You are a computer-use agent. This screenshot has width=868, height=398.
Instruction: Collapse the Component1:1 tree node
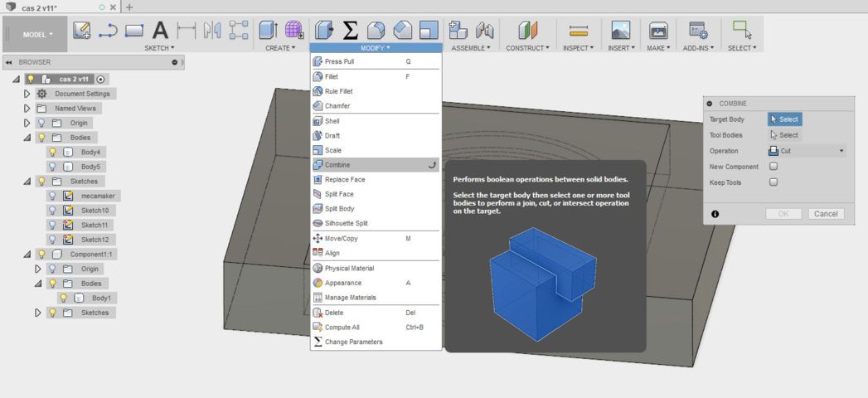[x=27, y=255]
